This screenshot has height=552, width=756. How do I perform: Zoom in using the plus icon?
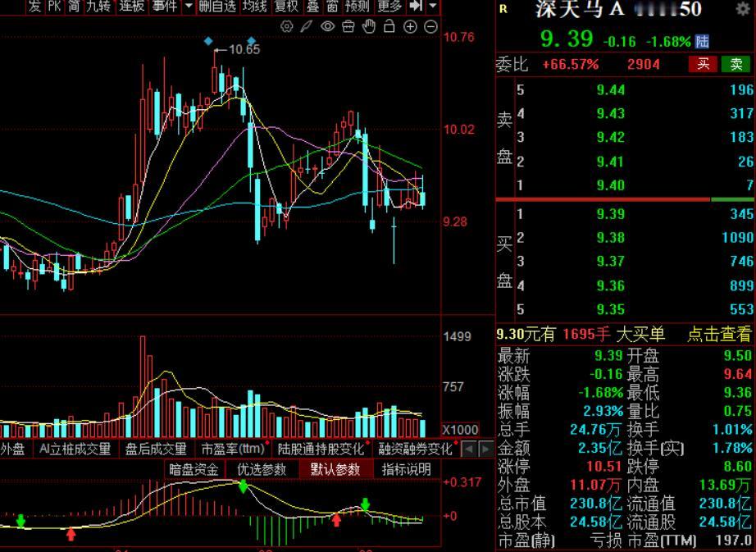coord(410,26)
